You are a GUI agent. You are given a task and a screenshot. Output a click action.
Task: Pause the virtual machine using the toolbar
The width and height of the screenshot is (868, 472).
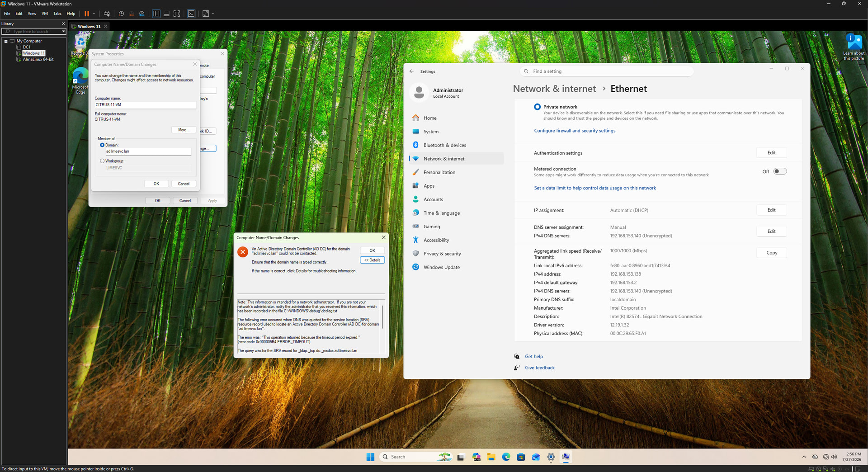pyautogui.click(x=86, y=14)
